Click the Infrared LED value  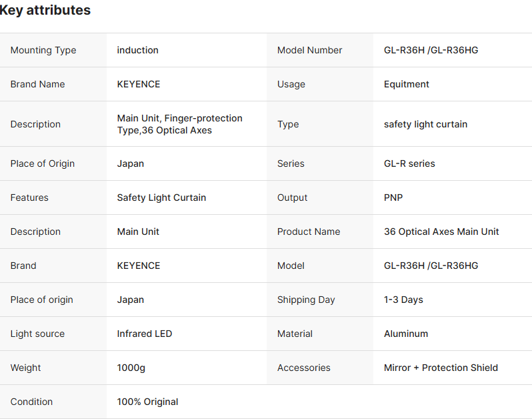[144, 334]
